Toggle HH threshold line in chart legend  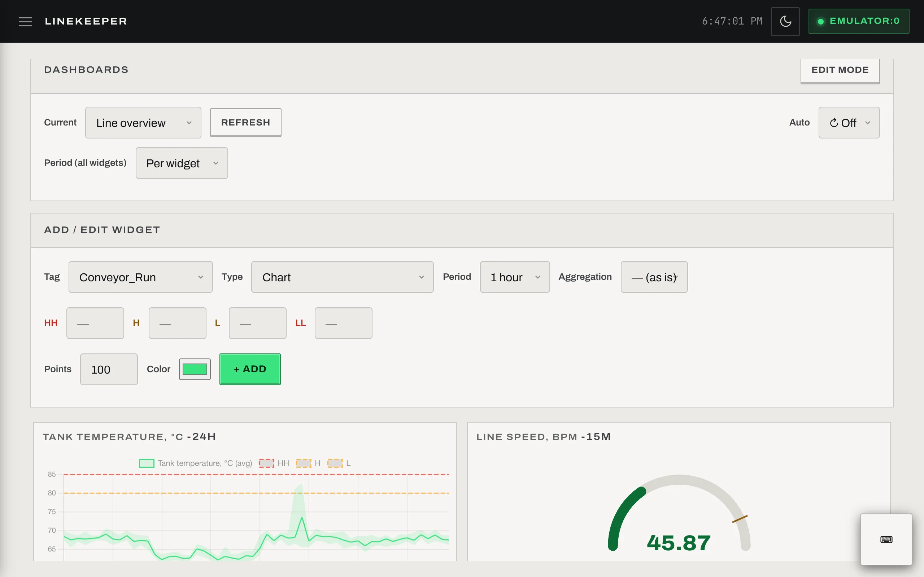click(274, 463)
